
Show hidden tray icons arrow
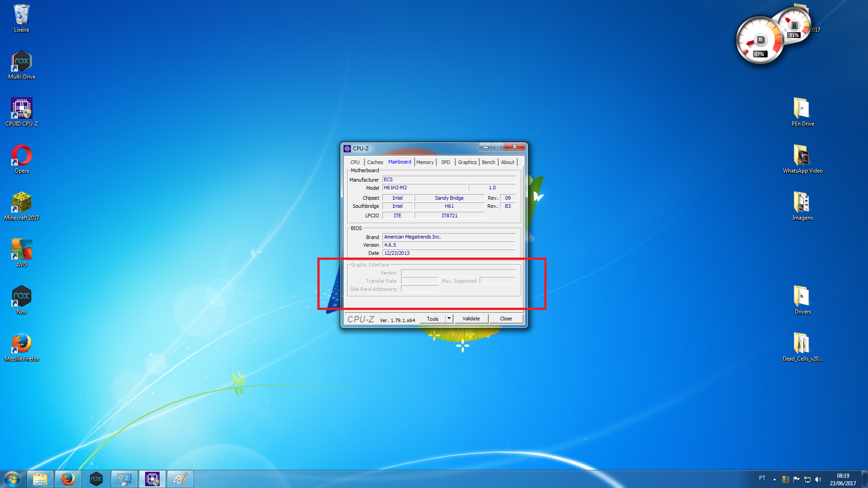(x=774, y=479)
